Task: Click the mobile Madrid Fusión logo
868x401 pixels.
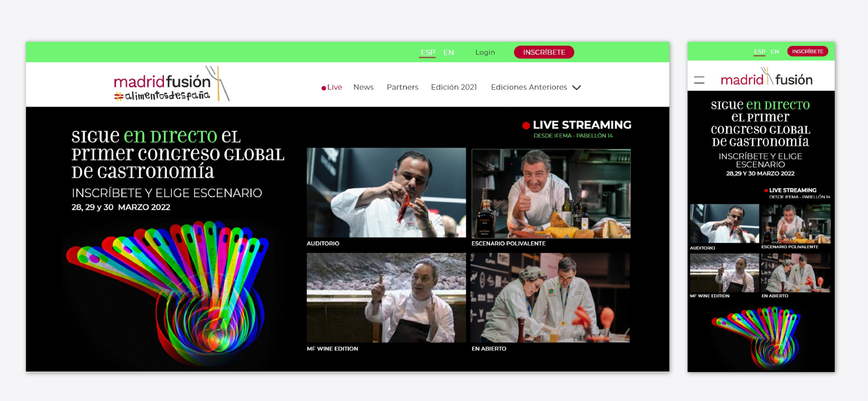Action: click(766, 78)
